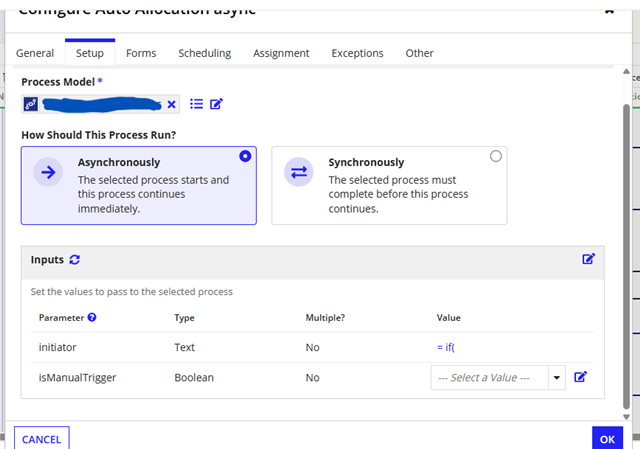Select the Asynchronously radio option

[245, 156]
